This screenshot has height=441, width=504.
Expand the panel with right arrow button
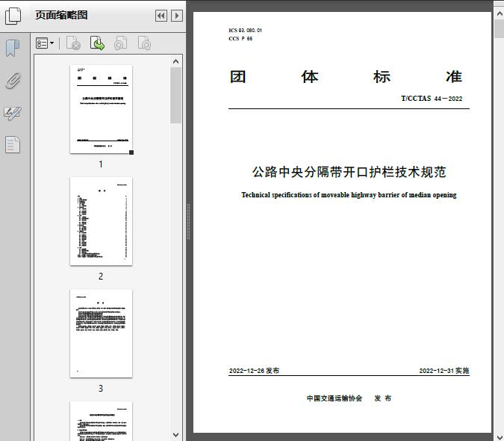coord(176,16)
